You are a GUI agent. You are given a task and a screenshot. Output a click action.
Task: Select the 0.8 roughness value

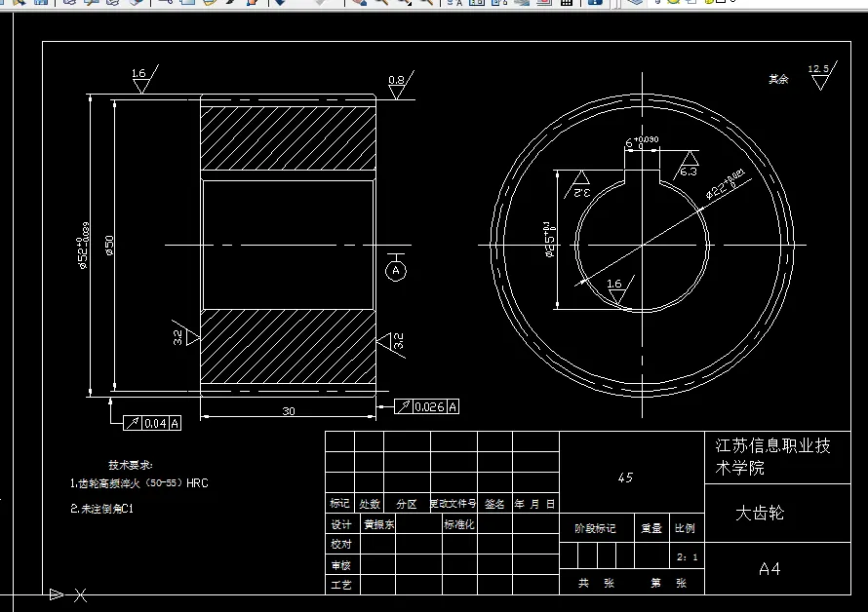tap(396, 80)
